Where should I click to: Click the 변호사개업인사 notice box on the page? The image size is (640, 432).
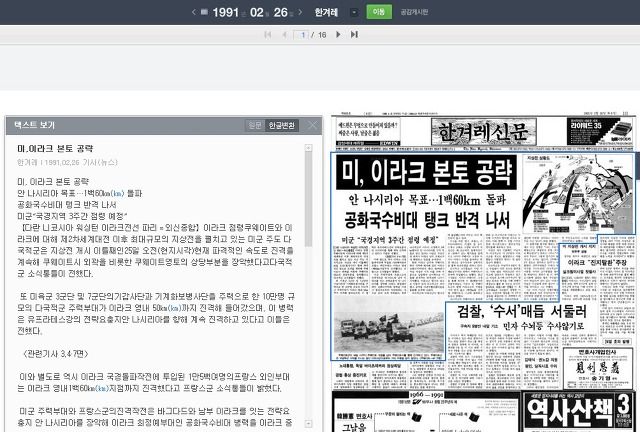[597, 367]
